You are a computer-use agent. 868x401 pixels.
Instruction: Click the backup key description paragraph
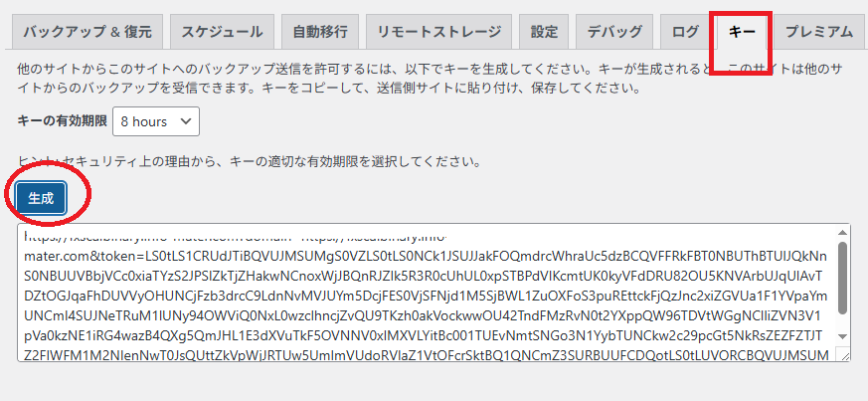[x=398, y=80]
